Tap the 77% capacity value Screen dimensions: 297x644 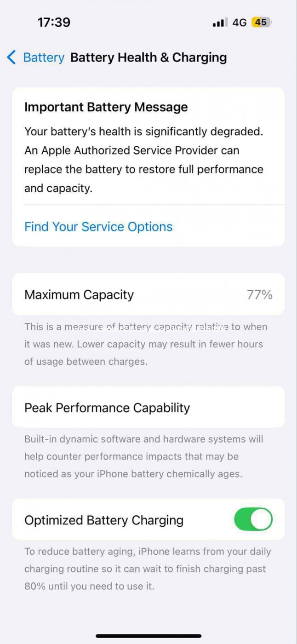tap(260, 294)
